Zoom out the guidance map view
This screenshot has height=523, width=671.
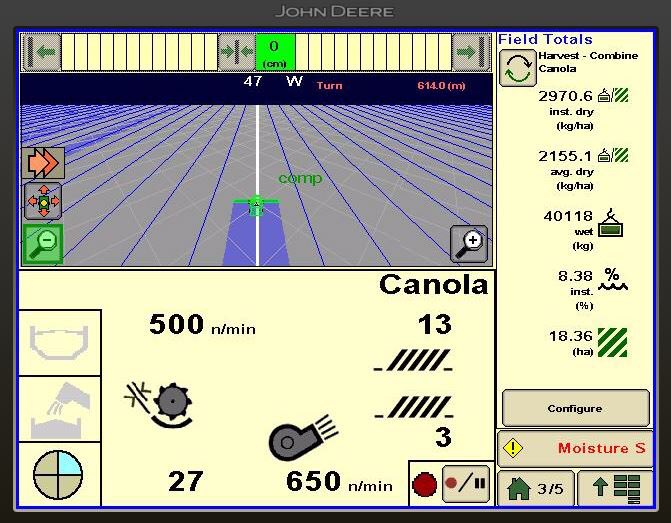point(43,244)
